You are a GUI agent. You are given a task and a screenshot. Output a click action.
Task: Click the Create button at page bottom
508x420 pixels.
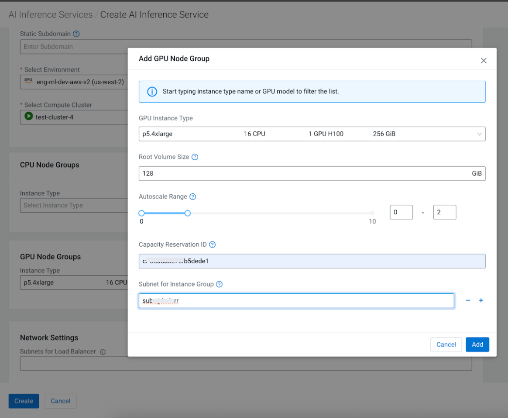(x=24, y=401)
